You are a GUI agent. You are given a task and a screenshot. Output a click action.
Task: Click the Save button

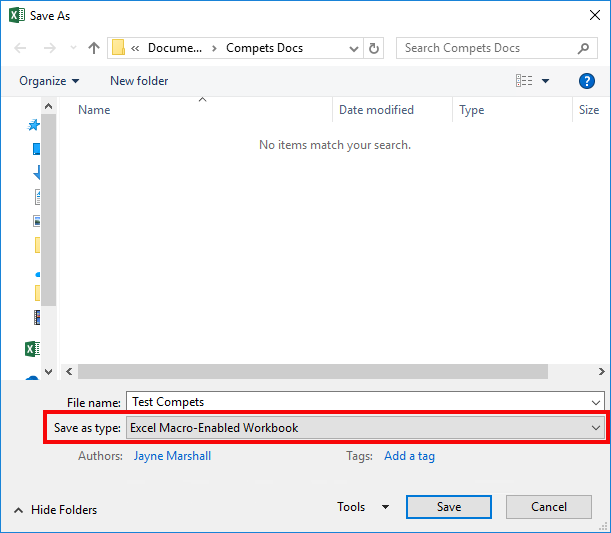point(449,507)
